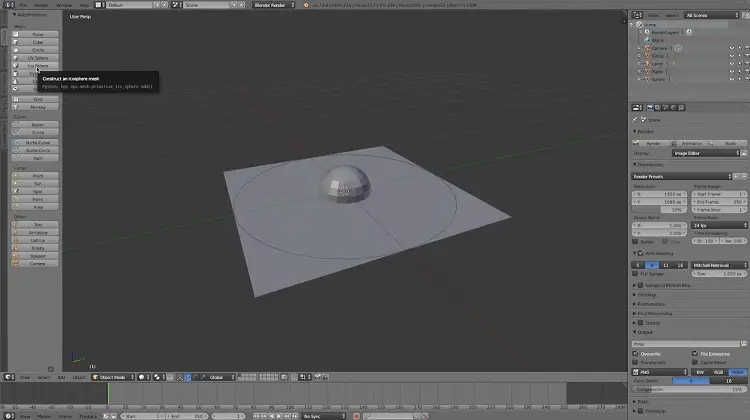The image size is (750, 420).
Task: Toggle visibility of Camera in outliner
Action: [732, 48]
